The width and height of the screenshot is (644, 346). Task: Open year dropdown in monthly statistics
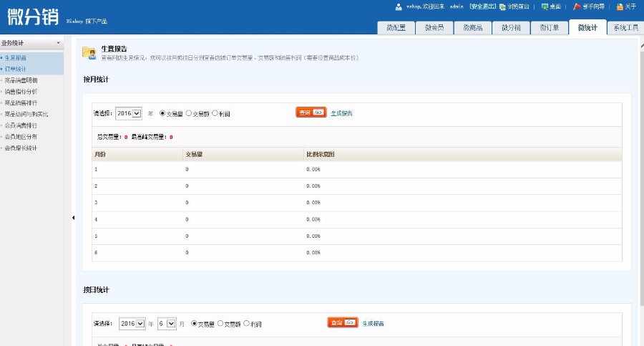(x=129, y=113)
